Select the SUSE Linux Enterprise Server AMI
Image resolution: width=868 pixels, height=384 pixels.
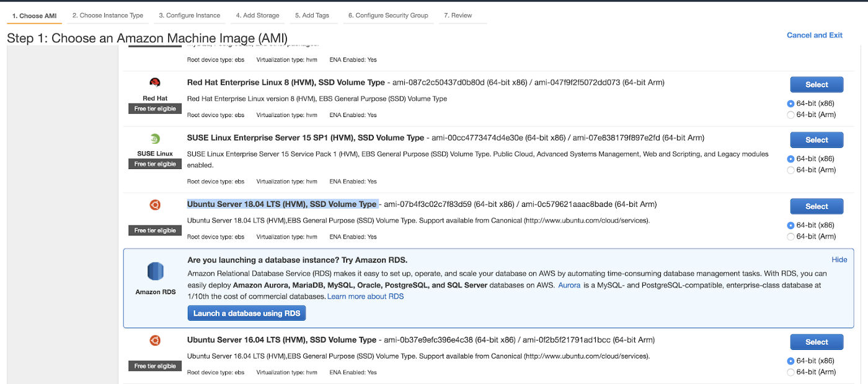click(817, 140)
